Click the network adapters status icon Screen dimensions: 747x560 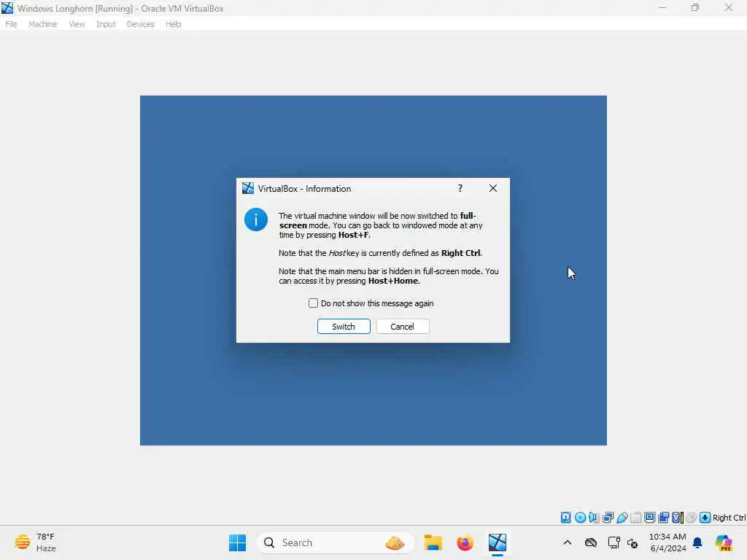(x=608, y=518)
